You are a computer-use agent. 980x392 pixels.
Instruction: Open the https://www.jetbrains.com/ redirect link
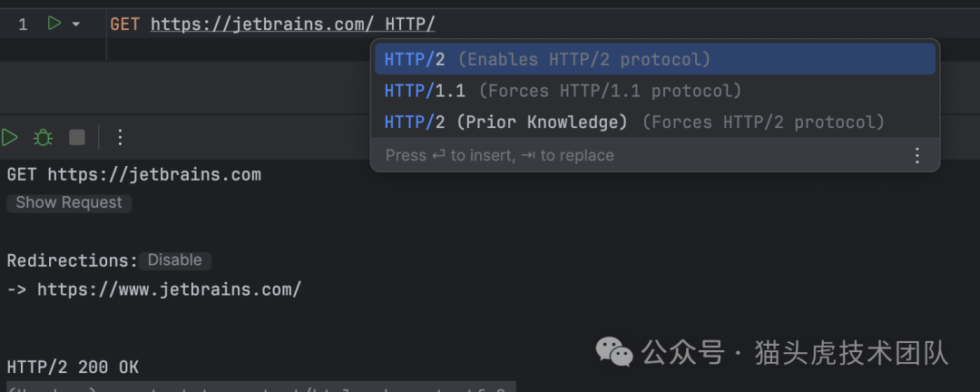(x=169, y=290)
